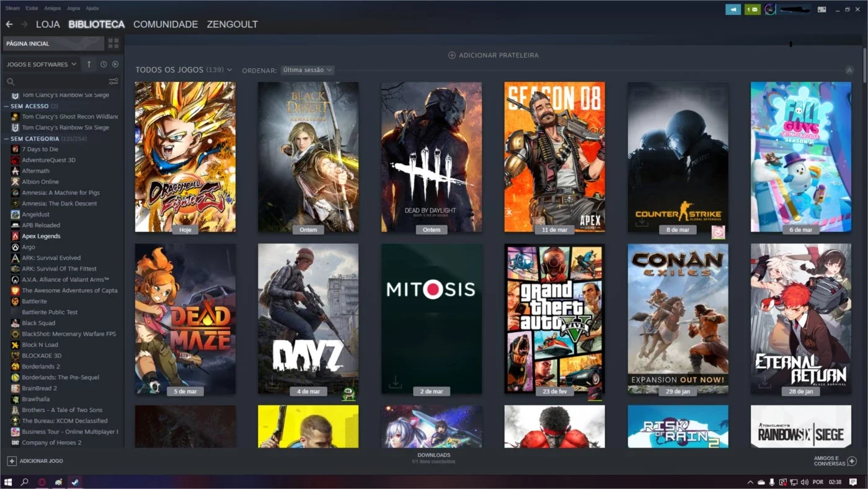Open advanced filter sliders icon
Image resolution: width=868 pixels, height=489 pixels.
[113, 81]
